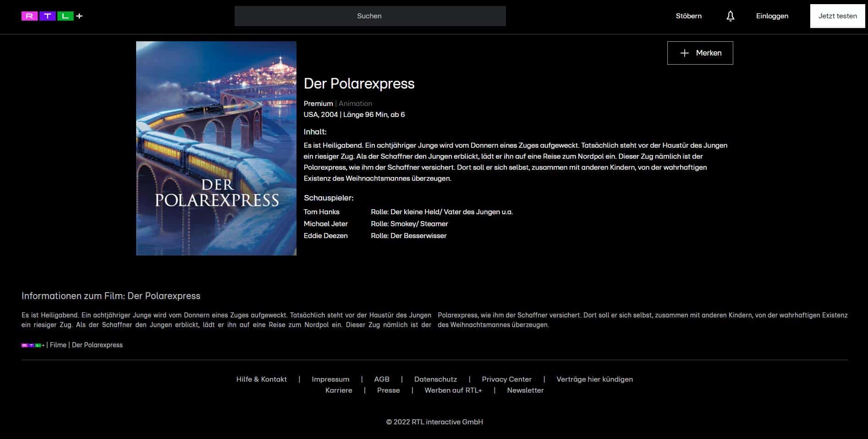
Task: Click the Der Polarexpress poster image
Action: (216, 148)
